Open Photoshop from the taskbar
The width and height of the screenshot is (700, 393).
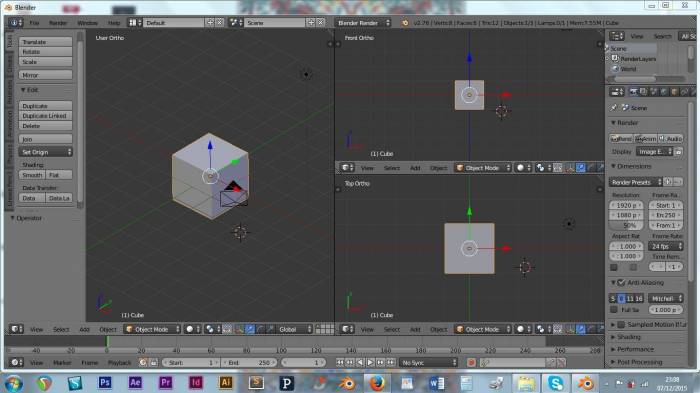point(105,383)
